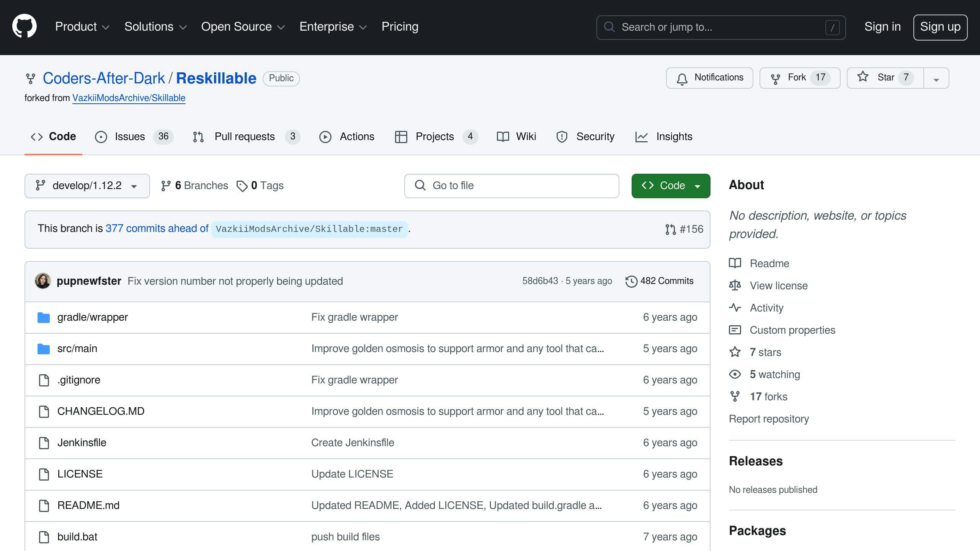Click the bell icon in Notifications

pos(682,79)
